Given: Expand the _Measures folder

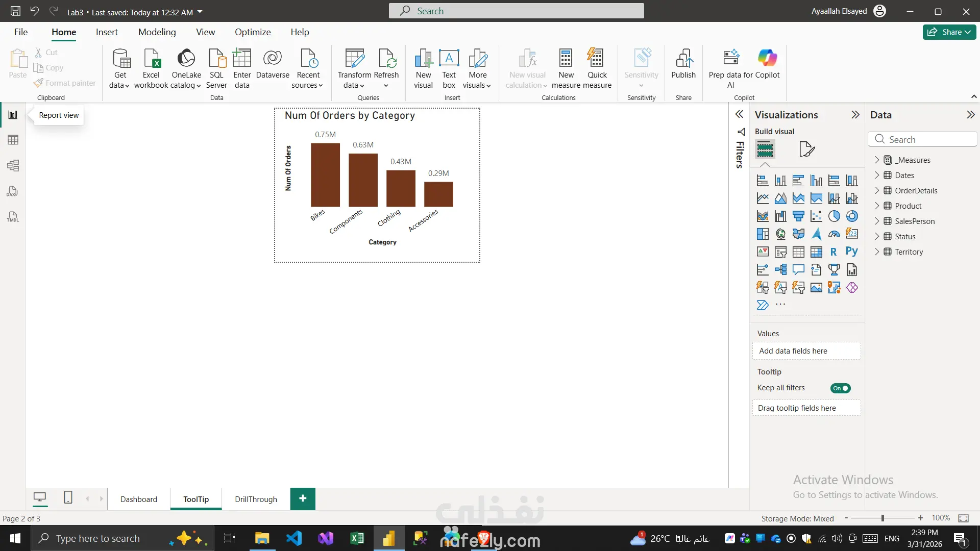Looking at the screenshot, I should click(877, 160).
